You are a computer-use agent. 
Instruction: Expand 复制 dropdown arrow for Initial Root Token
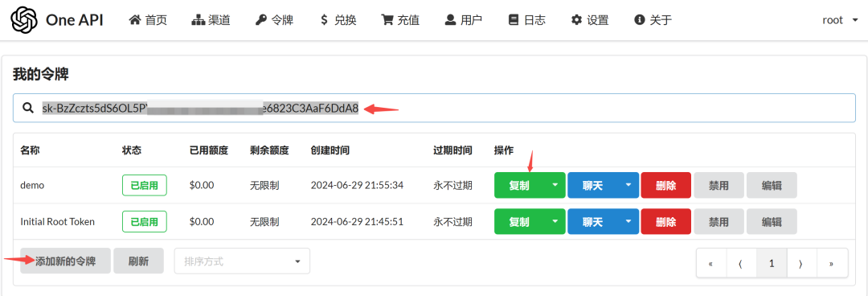555,222
